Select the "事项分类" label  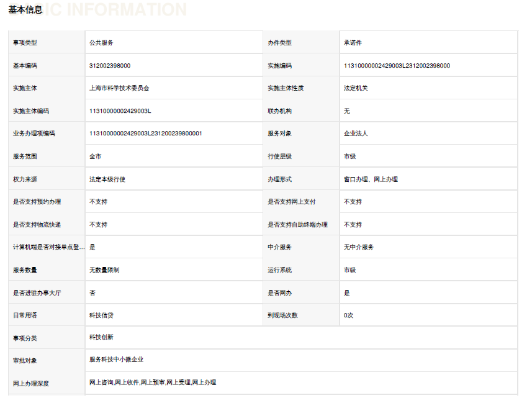tap(25, 338)
